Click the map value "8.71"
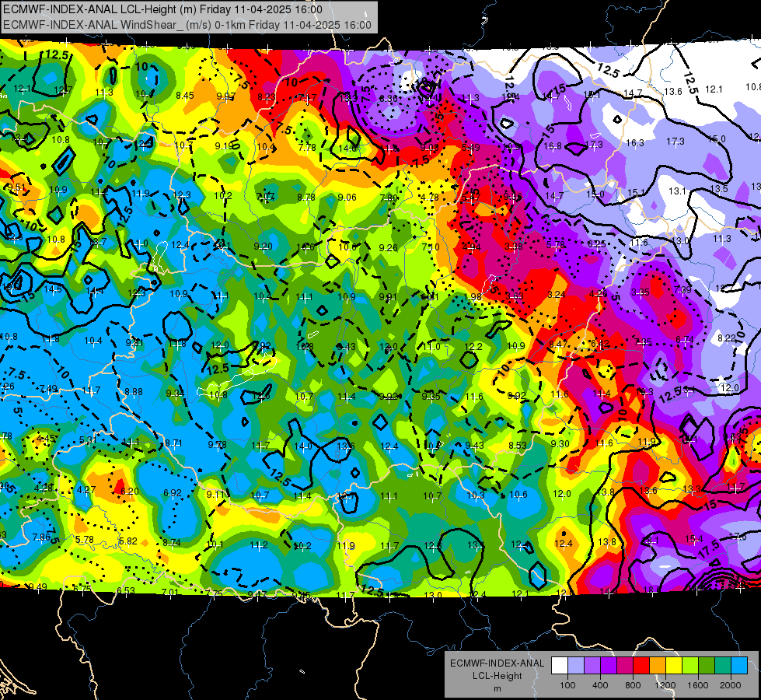The height and width of the screenshot is (700, 761). [173, 443]
